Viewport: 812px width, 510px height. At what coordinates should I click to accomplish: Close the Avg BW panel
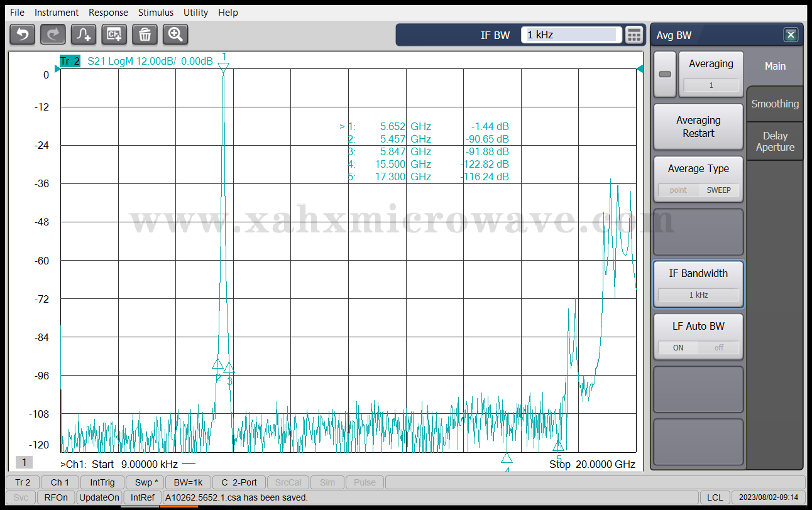[x=791, y=35]
